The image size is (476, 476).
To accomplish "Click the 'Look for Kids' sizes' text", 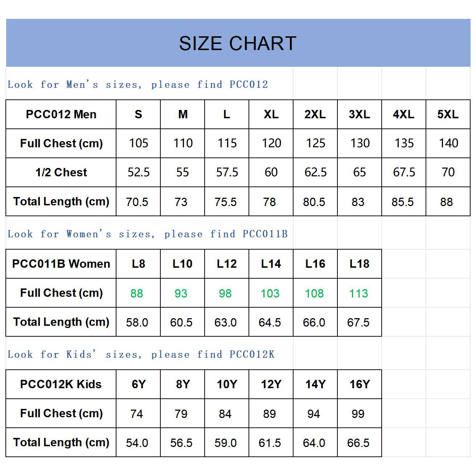I will click(141, 354).
